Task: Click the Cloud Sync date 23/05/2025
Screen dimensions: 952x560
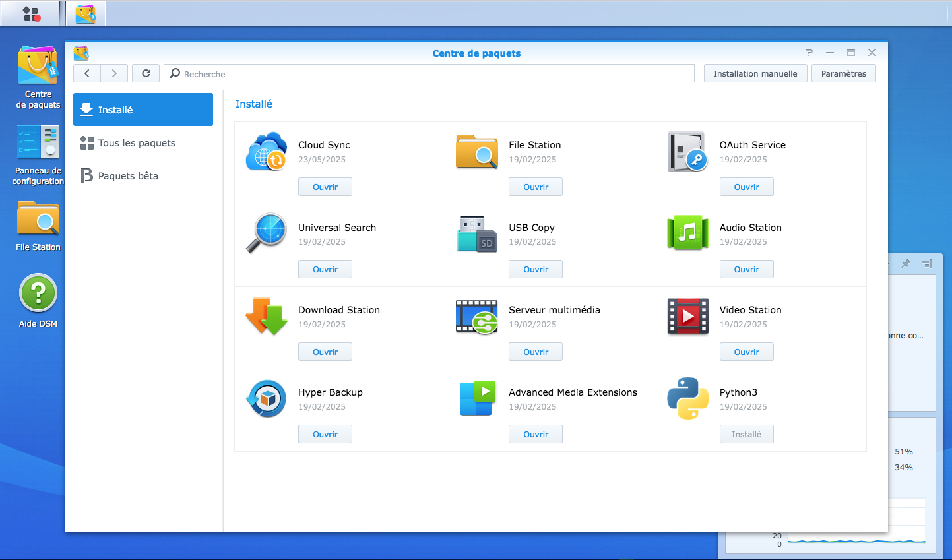Action: pos(322,160)
